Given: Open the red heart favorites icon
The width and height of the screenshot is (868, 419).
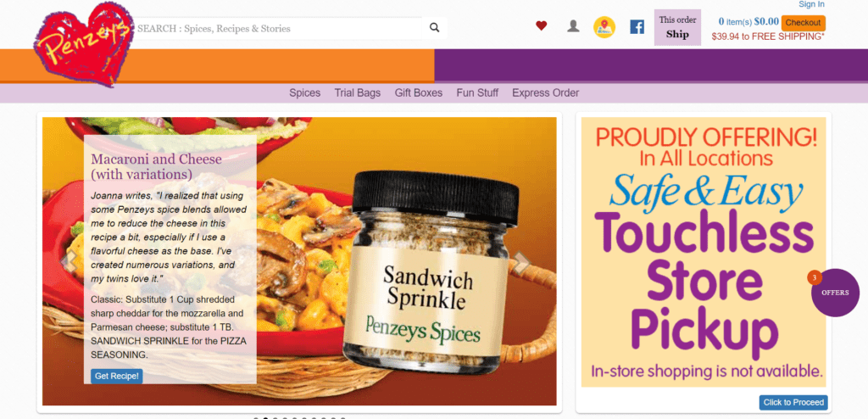Looking at the screenshot, I should [x=542, y=25].
